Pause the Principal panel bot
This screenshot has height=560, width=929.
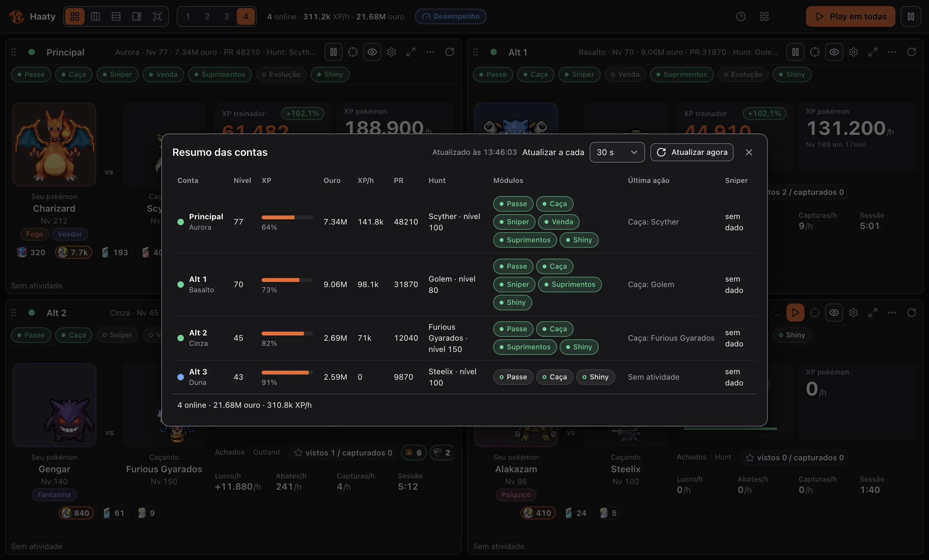[x=333, y=52]
